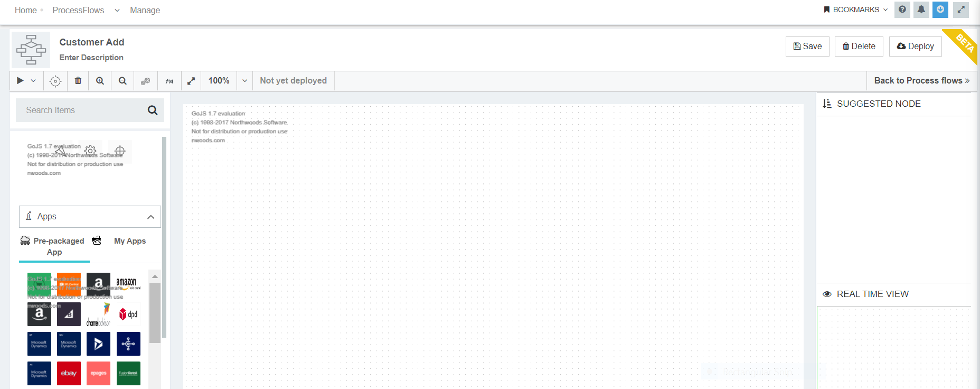Screen dimensions: 980x389
Task: Open the Manage menu
Action: click(145, 10)
